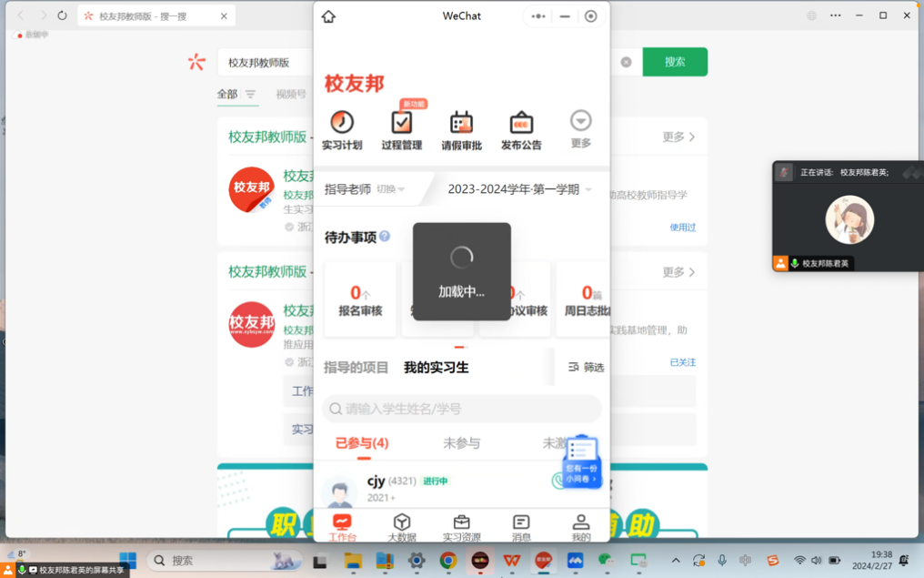Screen dimensions: 924x578
Task: Open the 周日志批 to-do card
Action: pyautogui.click(x=583, y=299)
